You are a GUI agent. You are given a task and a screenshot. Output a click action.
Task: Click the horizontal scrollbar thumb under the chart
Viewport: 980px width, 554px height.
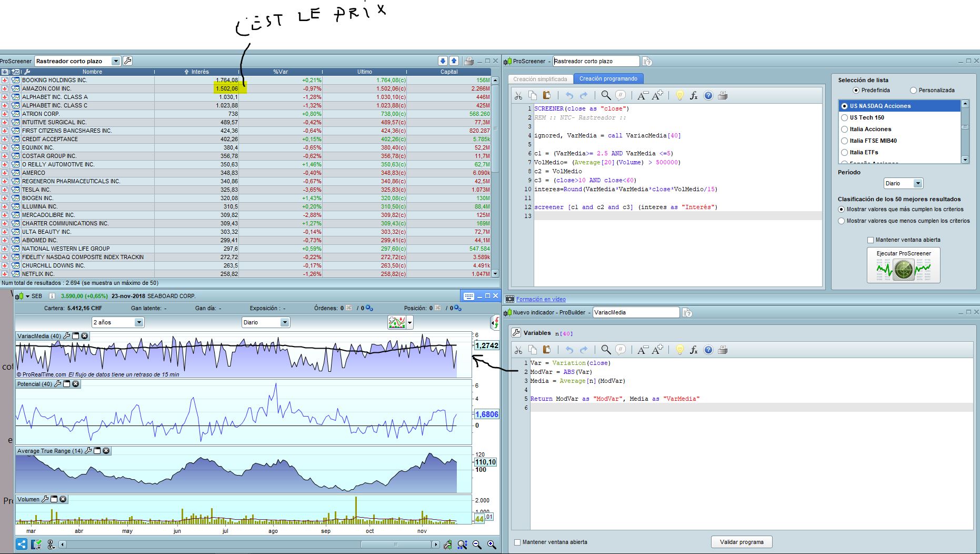pyautogui.click(x=395, y=545)
